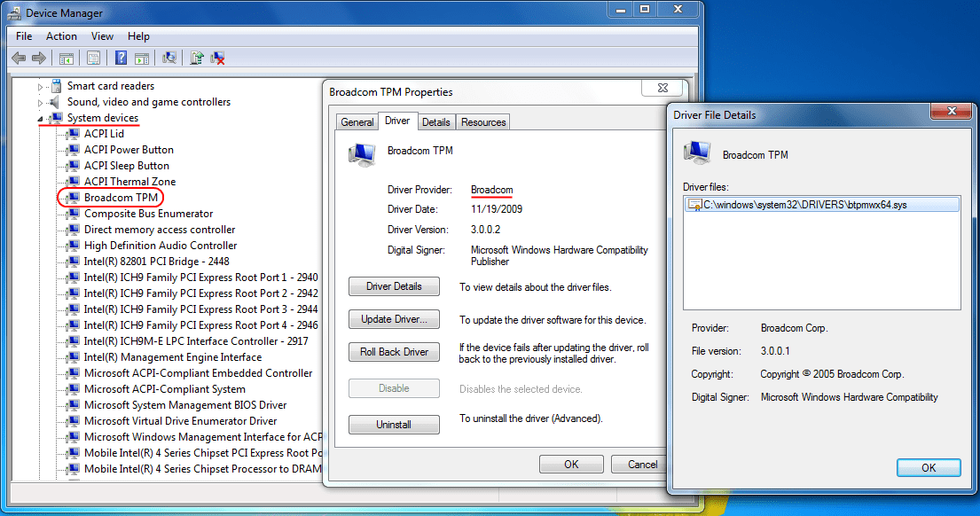Select Intel(R) ICH9 PCI Express Root Port 2 - 2942
This screenshot has height=516, width=980.
pos(200,293)
